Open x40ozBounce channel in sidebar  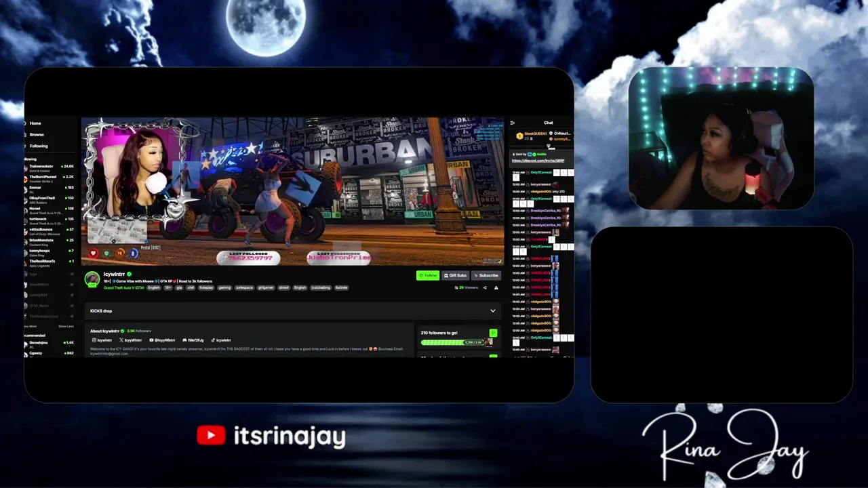(49, 230)
